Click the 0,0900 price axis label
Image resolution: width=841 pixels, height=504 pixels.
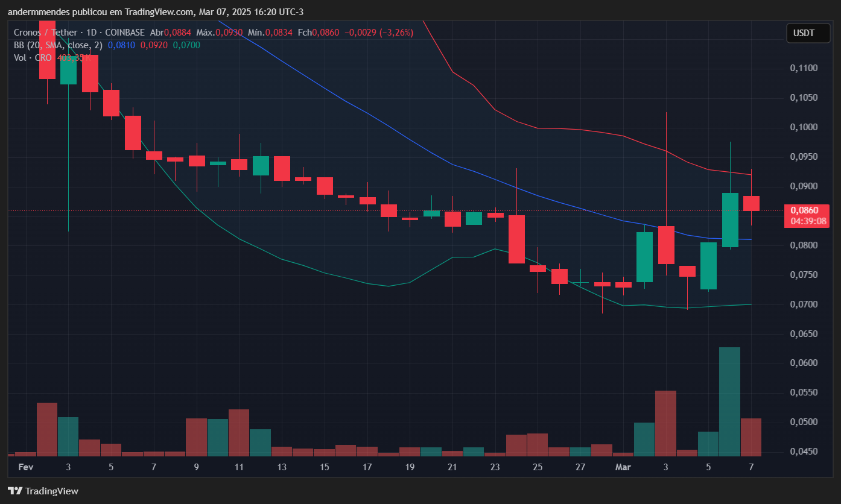click(804, 186)
